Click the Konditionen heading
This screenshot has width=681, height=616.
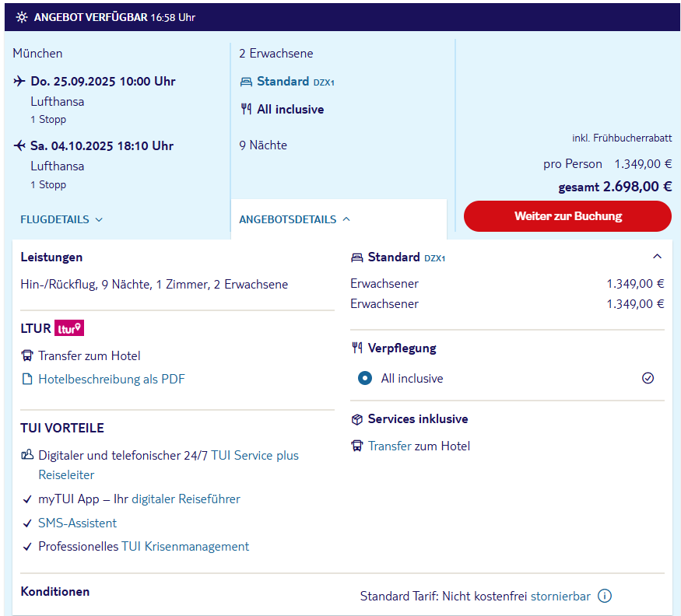coord(55,591)
